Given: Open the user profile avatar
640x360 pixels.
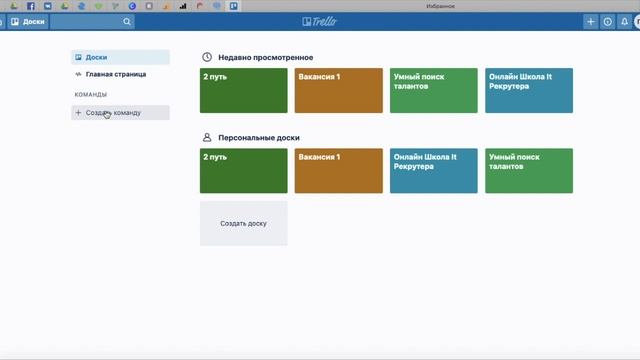Looking at the screenshot, I should pyautogui.click(x=637, y=22).
